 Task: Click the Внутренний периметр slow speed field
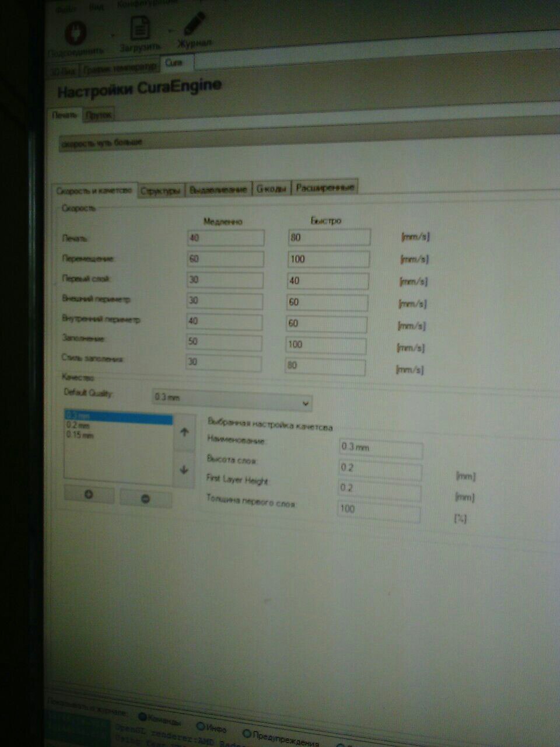[x=225, y=322]
